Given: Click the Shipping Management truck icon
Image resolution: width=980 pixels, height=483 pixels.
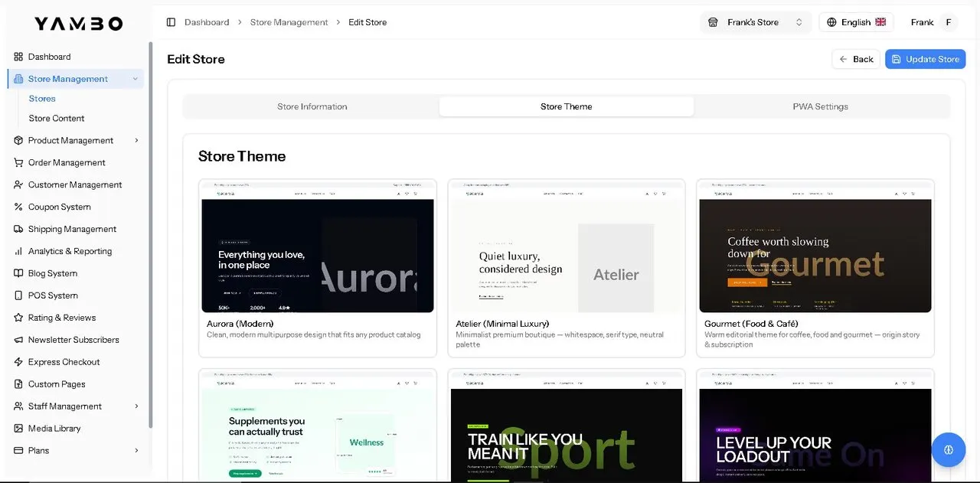Looking at the screenshot, I should click(18, 229).
